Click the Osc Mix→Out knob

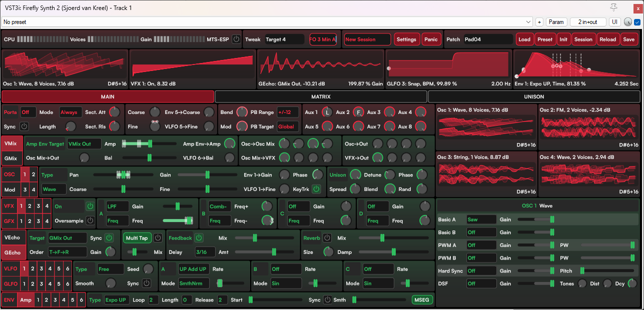coord(84,158)
